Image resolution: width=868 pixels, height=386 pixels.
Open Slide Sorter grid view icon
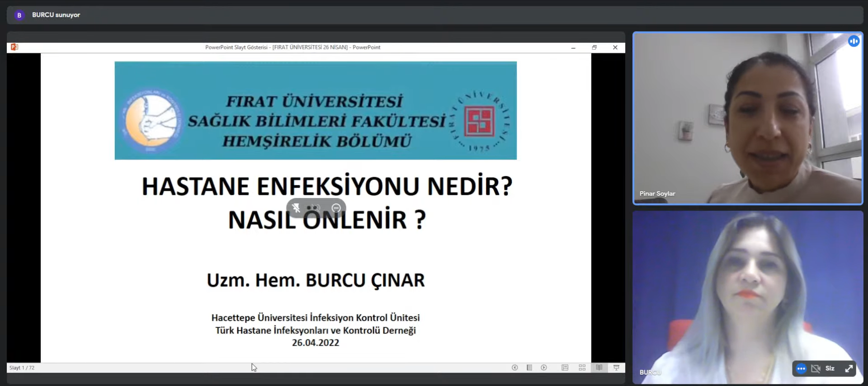[x=582, y=367]
